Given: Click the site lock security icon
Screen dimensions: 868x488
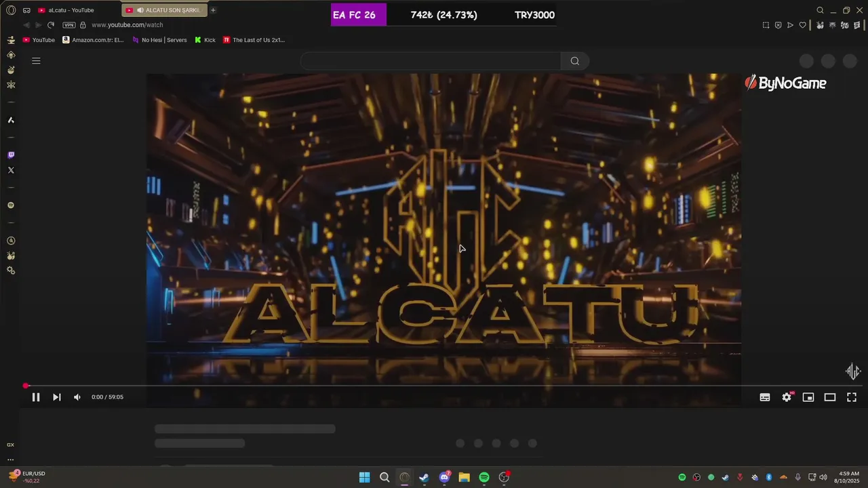Looking at the screenshot, I should click(x=83, y=25).
